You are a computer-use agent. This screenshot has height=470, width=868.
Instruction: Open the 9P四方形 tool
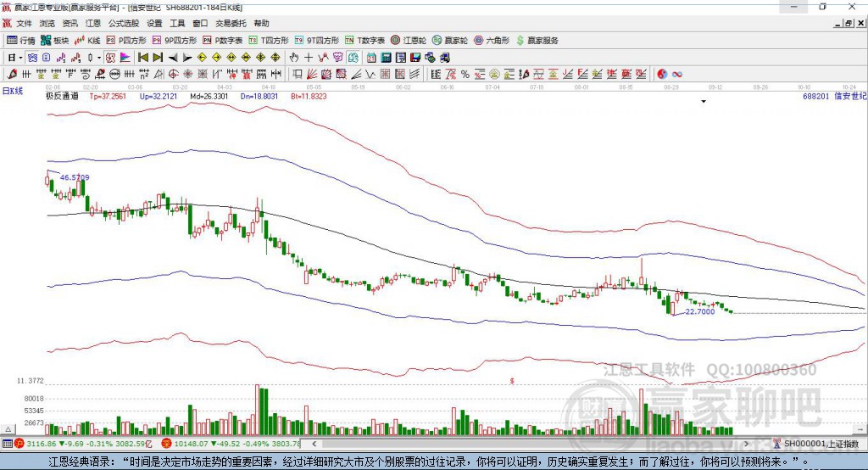click(175, 41)
